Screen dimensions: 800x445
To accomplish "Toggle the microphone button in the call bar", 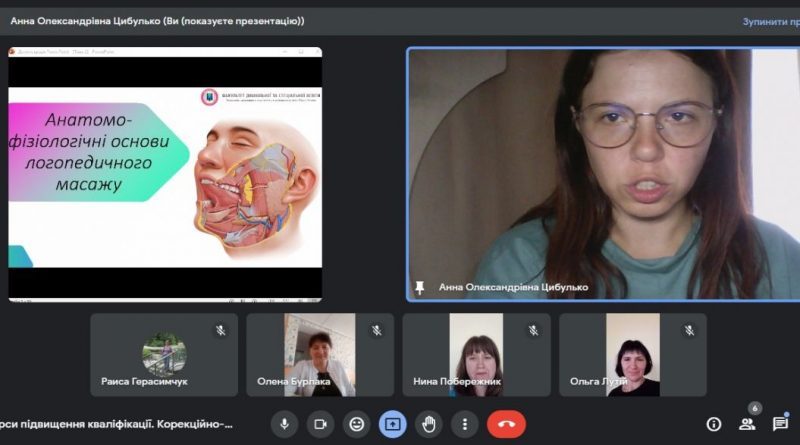I will click(x=285, y=424).
